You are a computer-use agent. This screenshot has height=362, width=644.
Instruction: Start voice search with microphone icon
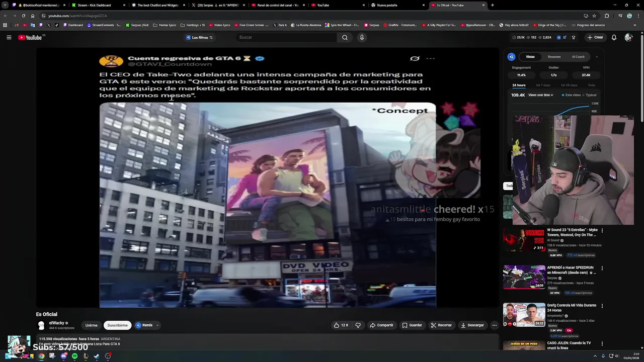click(361, 37)
